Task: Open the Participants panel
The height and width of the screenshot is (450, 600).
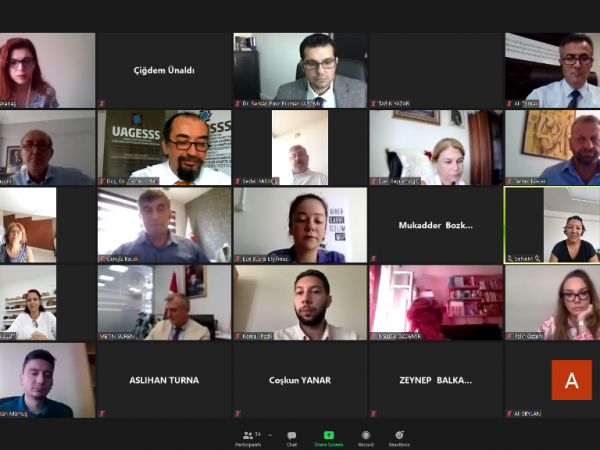Action: (248, 439)
